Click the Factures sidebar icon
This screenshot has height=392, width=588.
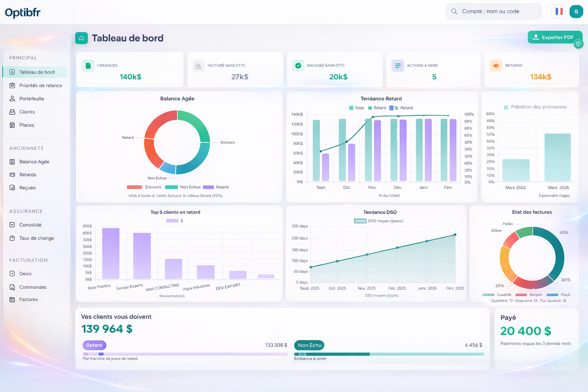[12, 299]
